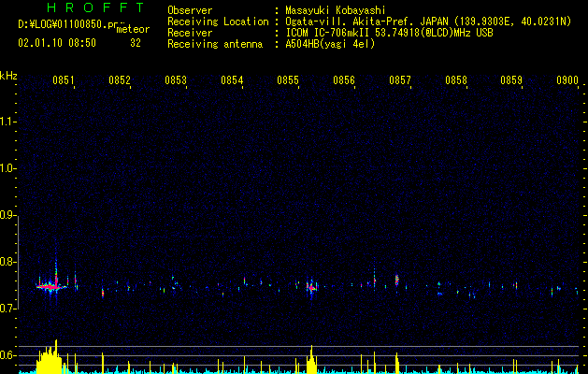Screen dimensions: 588x374
Task: Click the yellow intensity peak after 0855
Action: pos(311,360)
